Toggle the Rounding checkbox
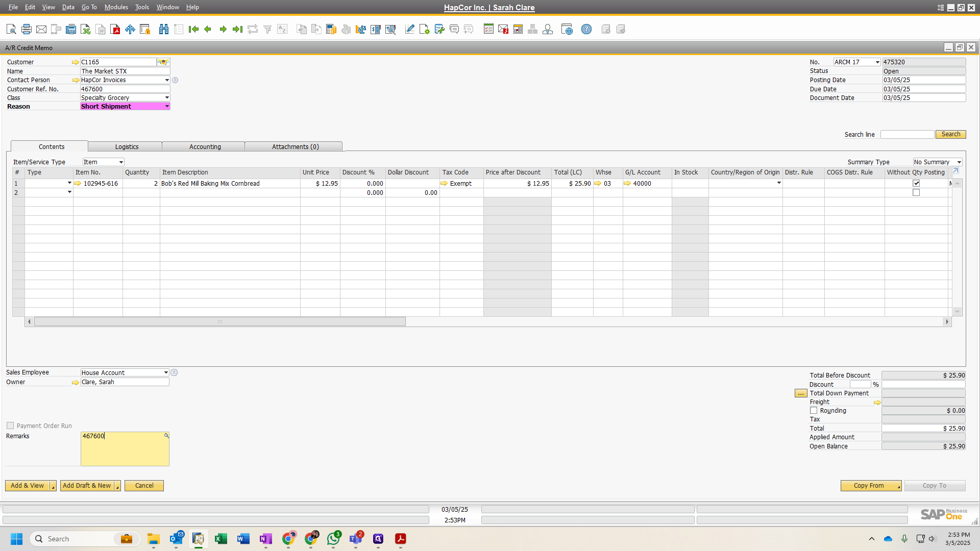The image size is (980, 551). pos(814,411)
